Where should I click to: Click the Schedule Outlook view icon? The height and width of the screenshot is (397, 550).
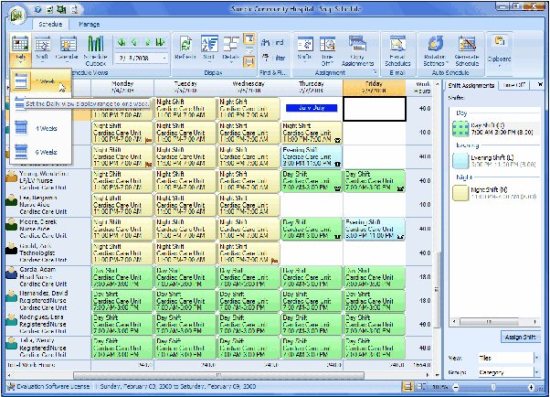point(95,51)
